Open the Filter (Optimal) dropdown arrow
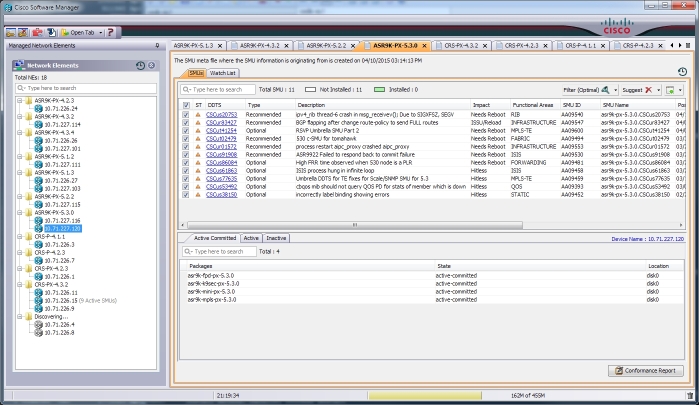699x405 pixels. tap(616, 90)
